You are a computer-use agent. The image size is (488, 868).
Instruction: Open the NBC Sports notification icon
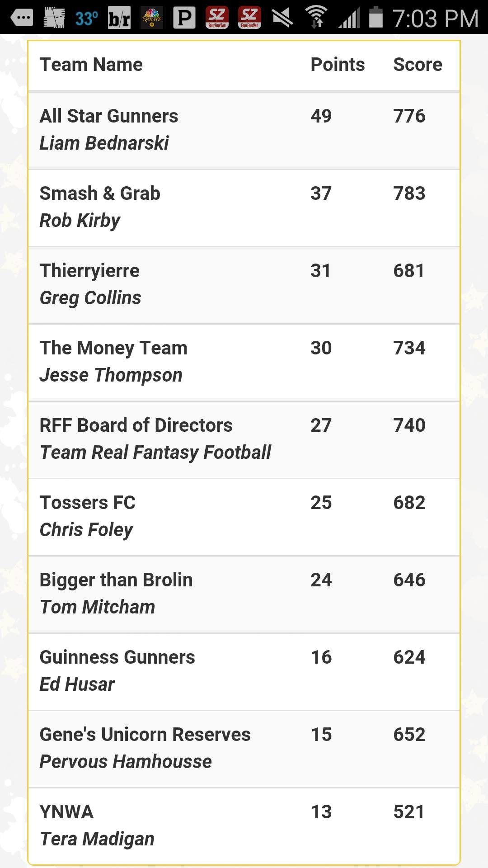tap(152, 18)
